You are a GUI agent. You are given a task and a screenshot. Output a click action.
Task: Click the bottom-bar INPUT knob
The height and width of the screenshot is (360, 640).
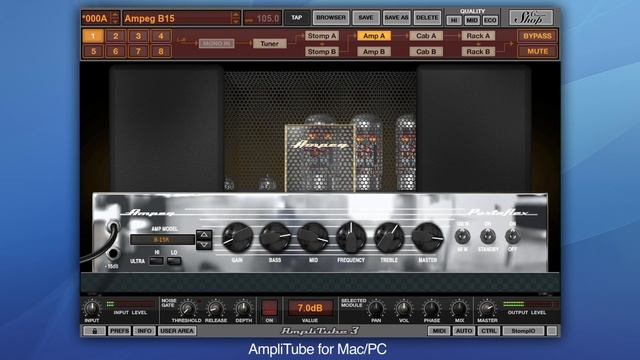pyautogui.click(x=91, y=309)
